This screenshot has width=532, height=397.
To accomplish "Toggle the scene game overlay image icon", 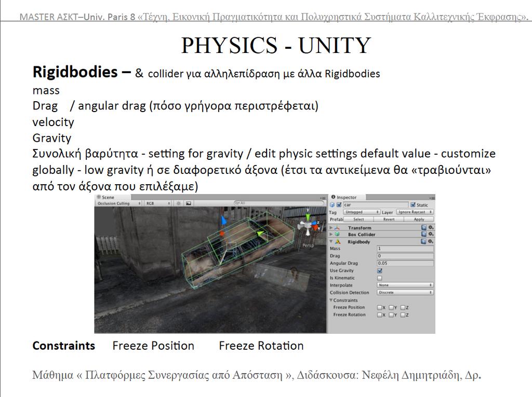I will pos(188,203).
